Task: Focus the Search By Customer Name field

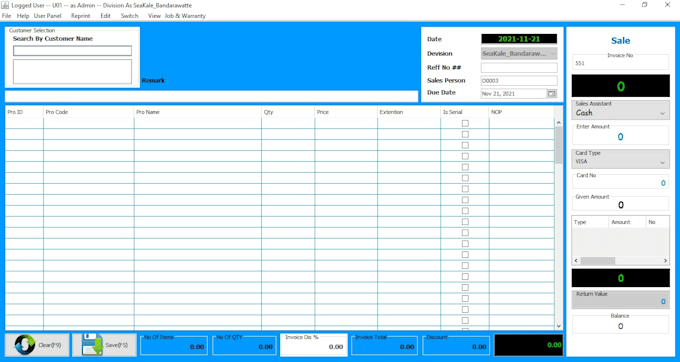Action: (x=72, y=51)
